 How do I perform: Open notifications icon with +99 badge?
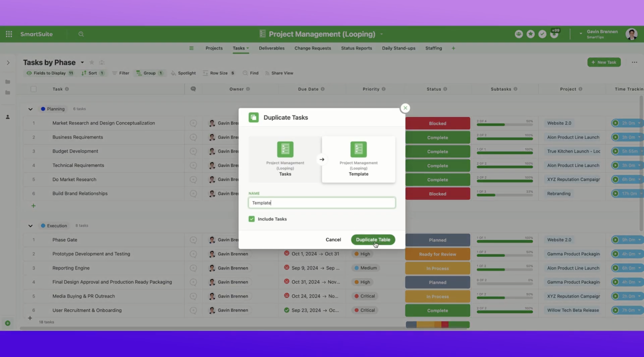coord(554,34)
